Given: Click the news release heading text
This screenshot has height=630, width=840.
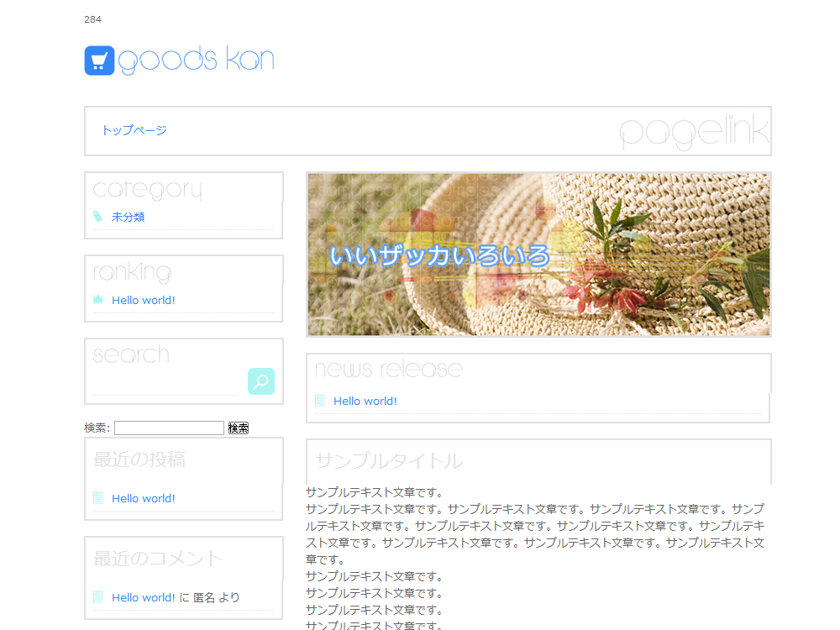Looking at the screenshot, I should pyautogui.click(x=388, y=369).
